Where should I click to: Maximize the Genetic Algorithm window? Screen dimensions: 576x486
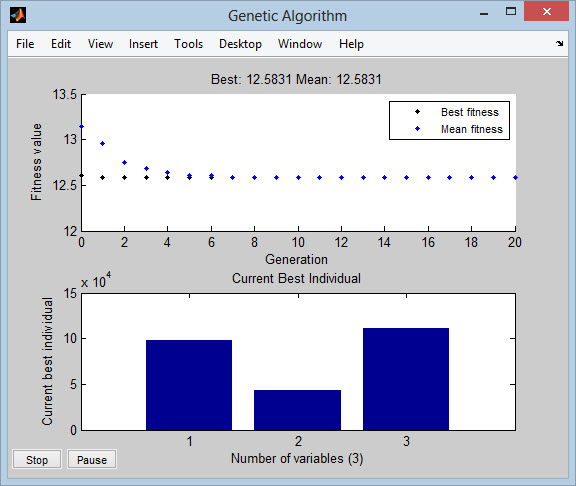(x=511, y=12)
